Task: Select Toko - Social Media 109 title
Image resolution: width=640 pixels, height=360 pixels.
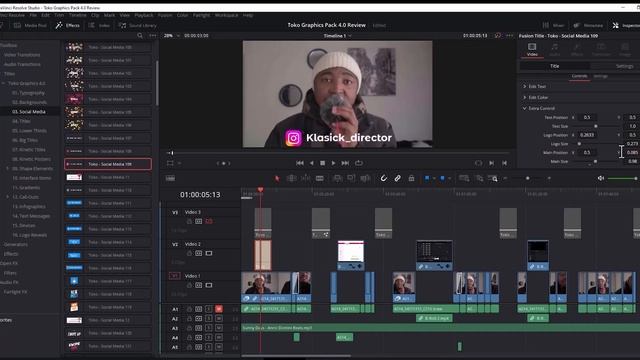Action: [108, 164]
